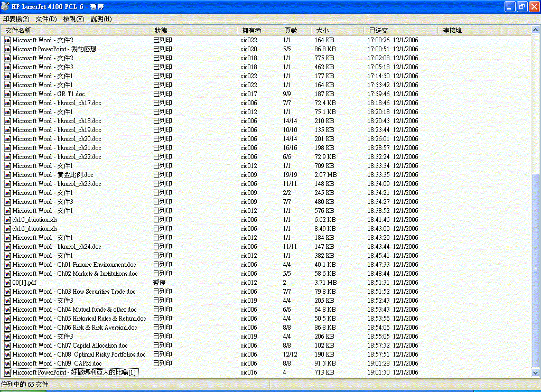Click the Ch07 Capital Allocation.doc icon
Screen dimensions: 541x392
tap(7, 346)
